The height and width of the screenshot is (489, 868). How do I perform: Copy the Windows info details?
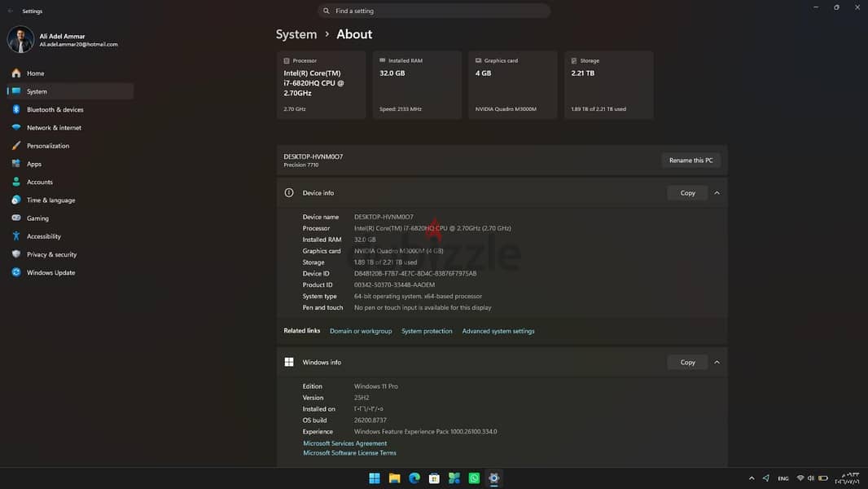pyautogui.click(x=687, y=362)
